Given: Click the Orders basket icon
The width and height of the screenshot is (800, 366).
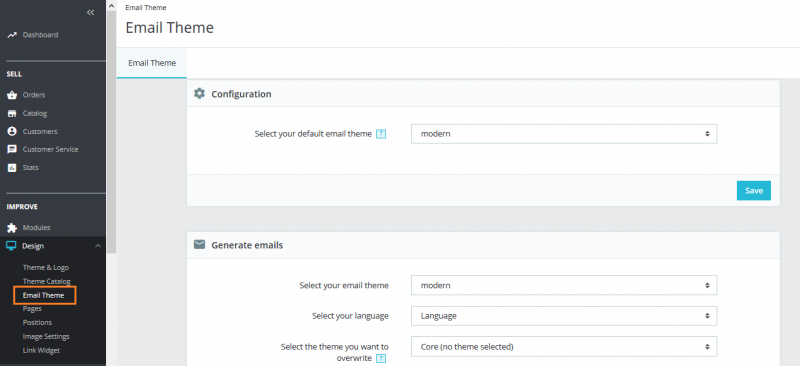Looking at the screenshot, I should (12, 95).
